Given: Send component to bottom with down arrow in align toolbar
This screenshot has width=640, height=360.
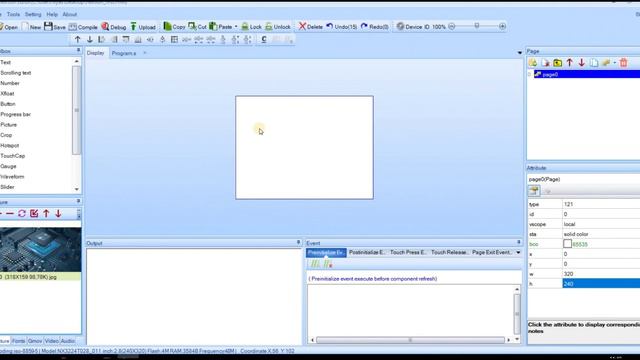Looking at the screenshot, I should 90,39.
